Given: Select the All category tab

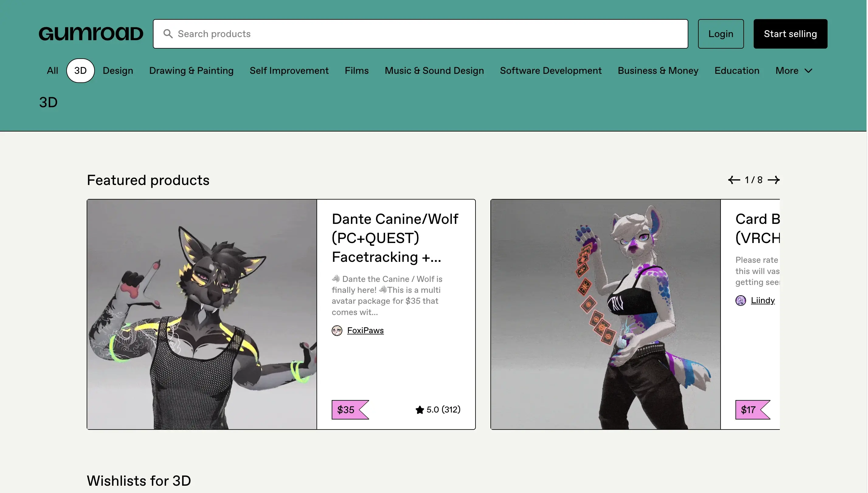Looking at the screenshot, I should click(x=53, y=71).
